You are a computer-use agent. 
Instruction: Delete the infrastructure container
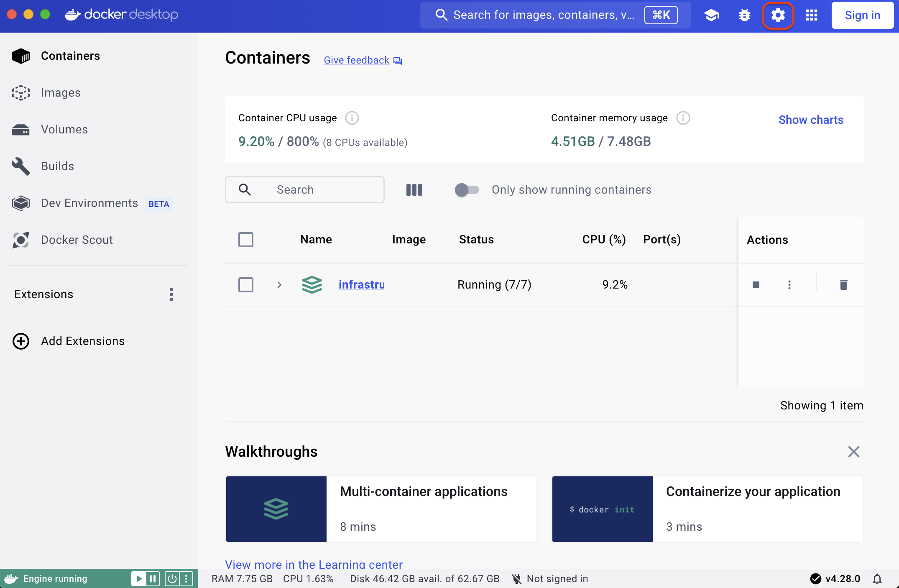pyautogui.click(x=843, y=285)
